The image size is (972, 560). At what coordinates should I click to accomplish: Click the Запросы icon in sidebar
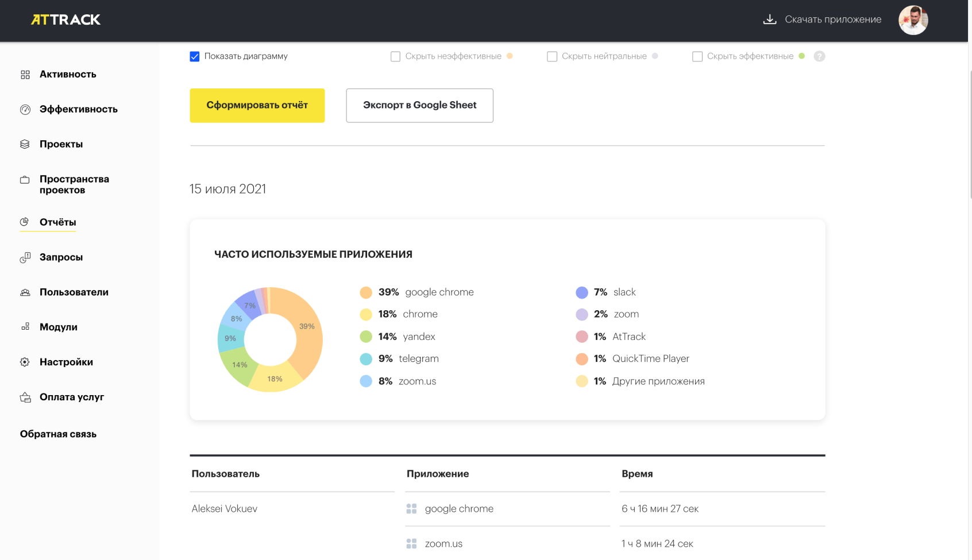click(25, 258)
